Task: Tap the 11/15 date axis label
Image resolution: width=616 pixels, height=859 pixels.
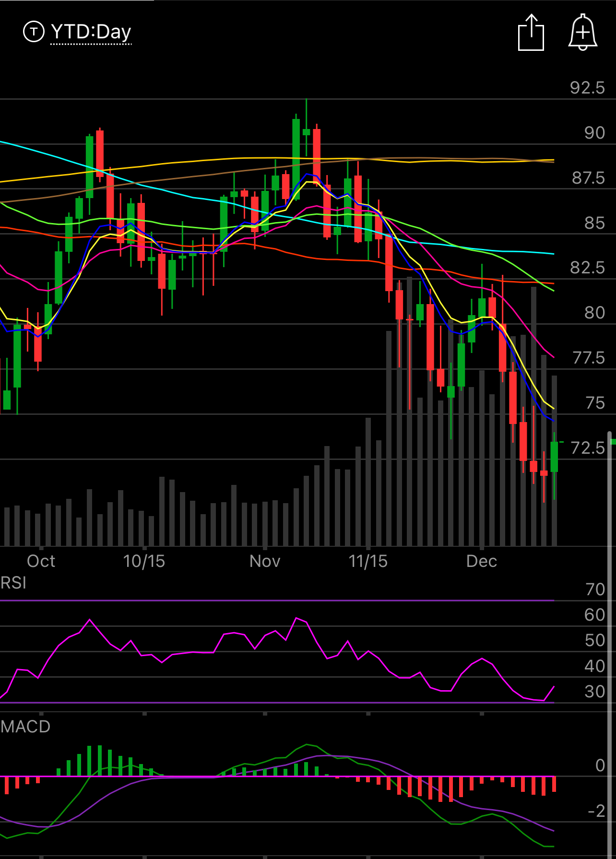Action: [x=368, y=561]
